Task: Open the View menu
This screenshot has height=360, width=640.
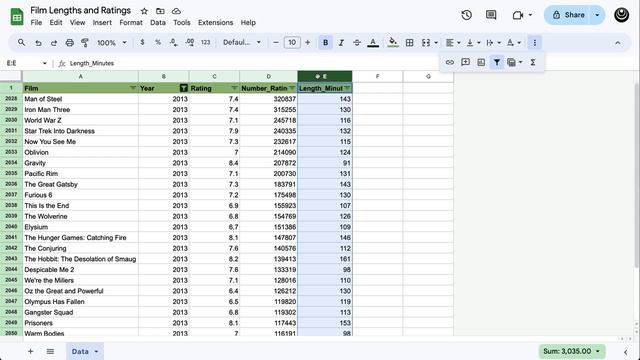Action: [x=77, y=22]
